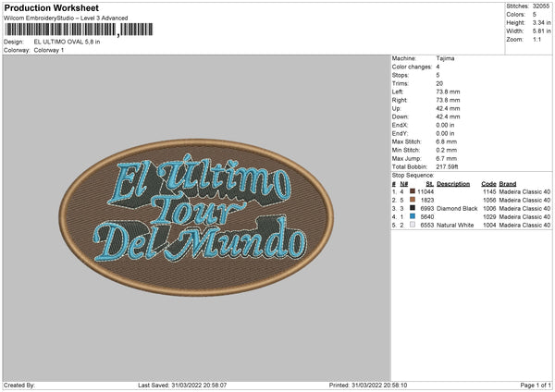Click the 'Diamond Black' description
Viewport: 555px width, 392px height.
[x=457, y=208]
